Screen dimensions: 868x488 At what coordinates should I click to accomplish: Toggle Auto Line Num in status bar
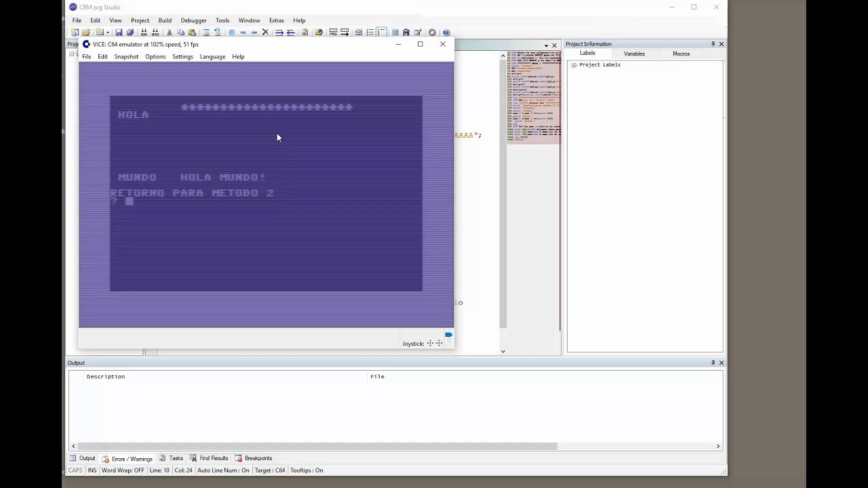(x=223, y=470)
